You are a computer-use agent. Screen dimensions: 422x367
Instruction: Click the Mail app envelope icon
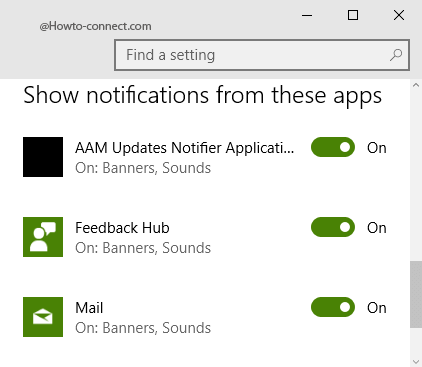tap(43, 317)
